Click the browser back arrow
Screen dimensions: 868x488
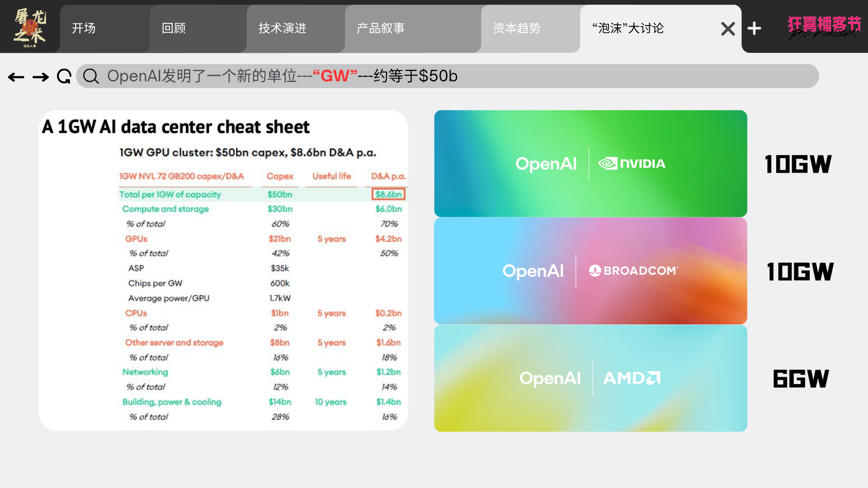pyautogui.click(x=16, y=77)
